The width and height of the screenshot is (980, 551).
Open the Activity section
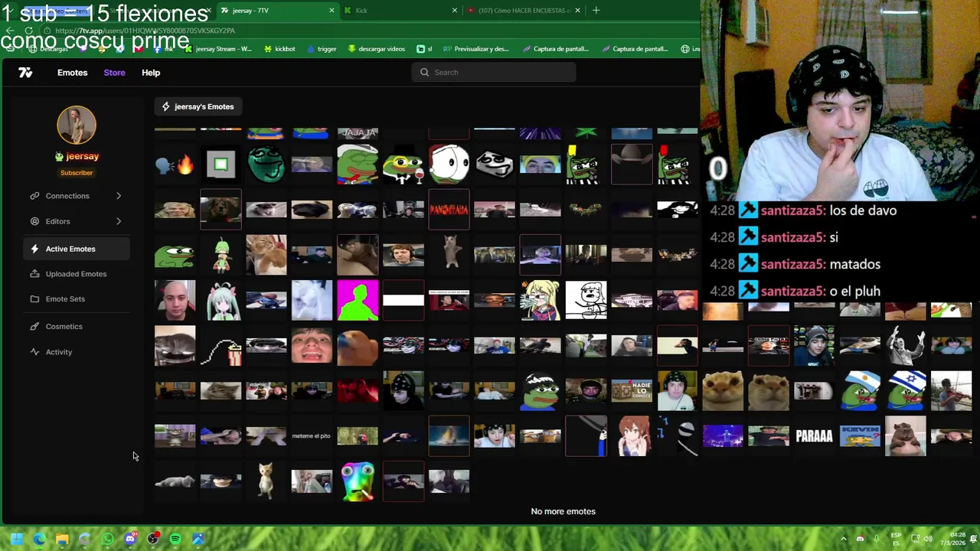[76, 352]
